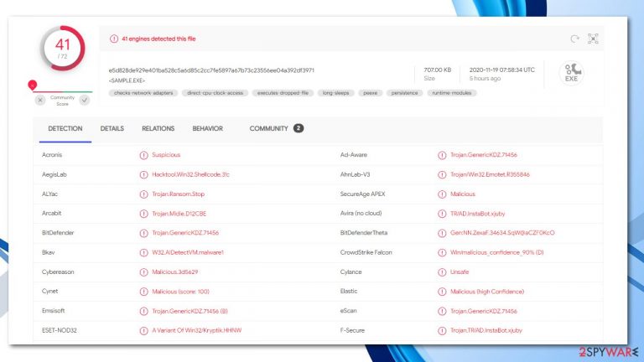This screenshot has width=644, height=362.
Task: Click F-Secure's 'Trojan.TR/AD.InstaBot.xjuby' result
Action: (486, 330)
